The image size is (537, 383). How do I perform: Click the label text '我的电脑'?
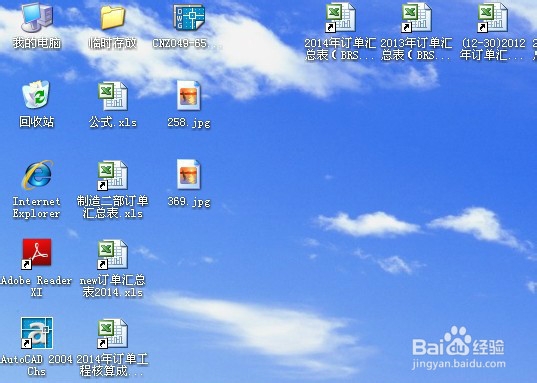[37, 43]
